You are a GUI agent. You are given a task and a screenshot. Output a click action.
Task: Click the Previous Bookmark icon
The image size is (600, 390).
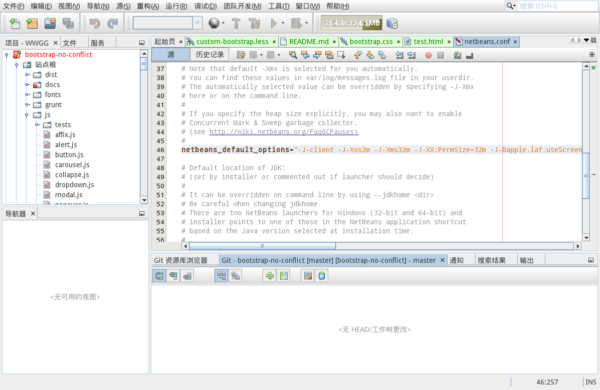(x=358, y=55)
